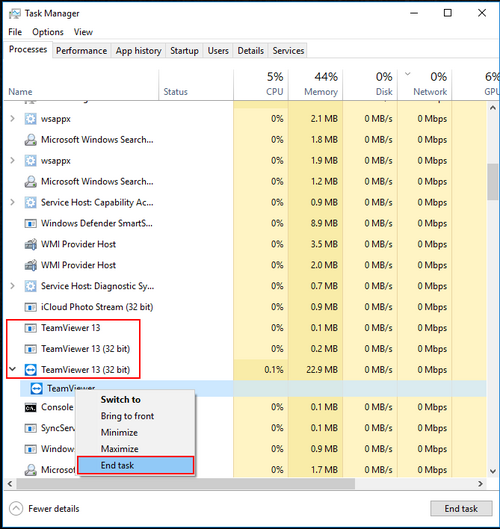Select the Processes tab
This screenshot has width=500, height=529.
coord(28,50)
